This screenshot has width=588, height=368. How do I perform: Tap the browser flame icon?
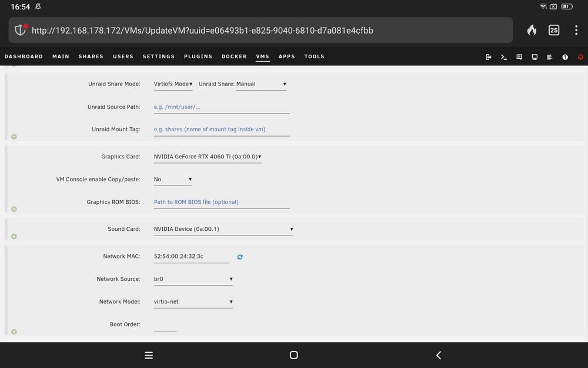pos(532,30)
